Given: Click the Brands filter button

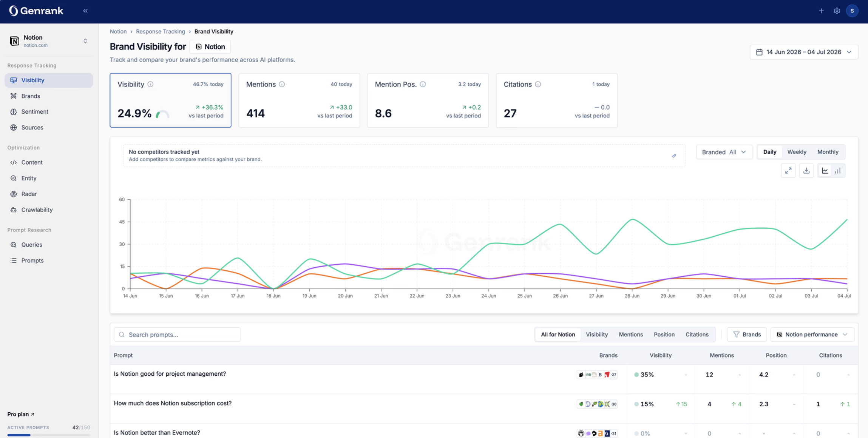Looking at the screenshot, I should [x=747, y=335].
